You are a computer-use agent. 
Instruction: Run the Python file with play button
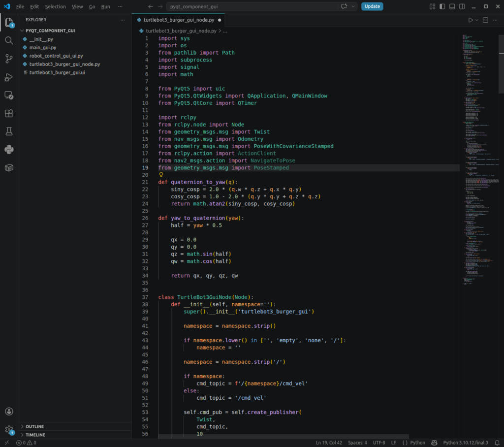(x=471, y=20)
